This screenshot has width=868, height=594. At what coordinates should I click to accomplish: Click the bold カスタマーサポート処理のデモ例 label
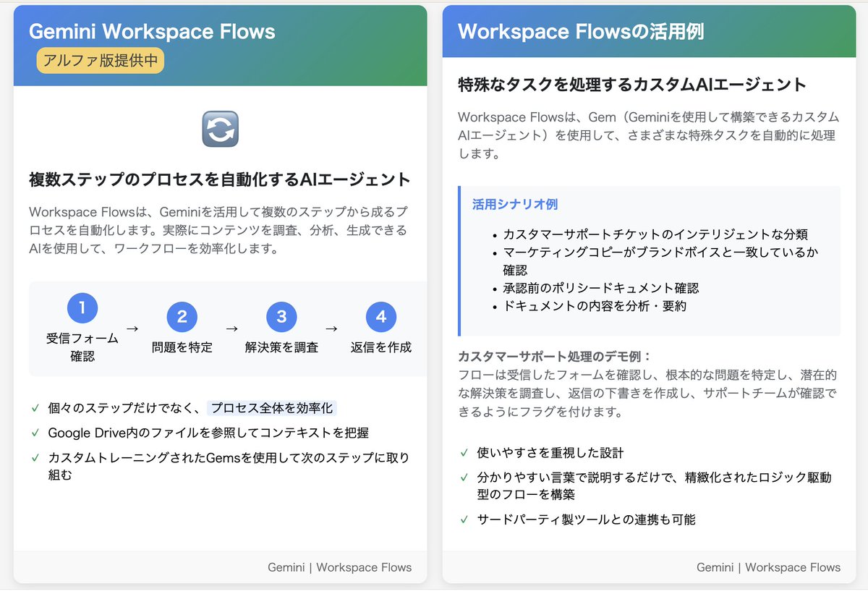(x=555, y=357)
